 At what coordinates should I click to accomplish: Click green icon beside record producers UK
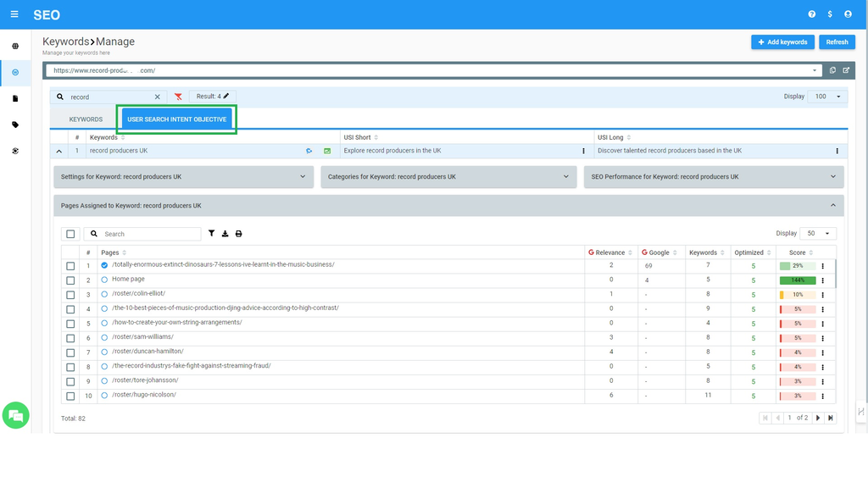point(327,151)
